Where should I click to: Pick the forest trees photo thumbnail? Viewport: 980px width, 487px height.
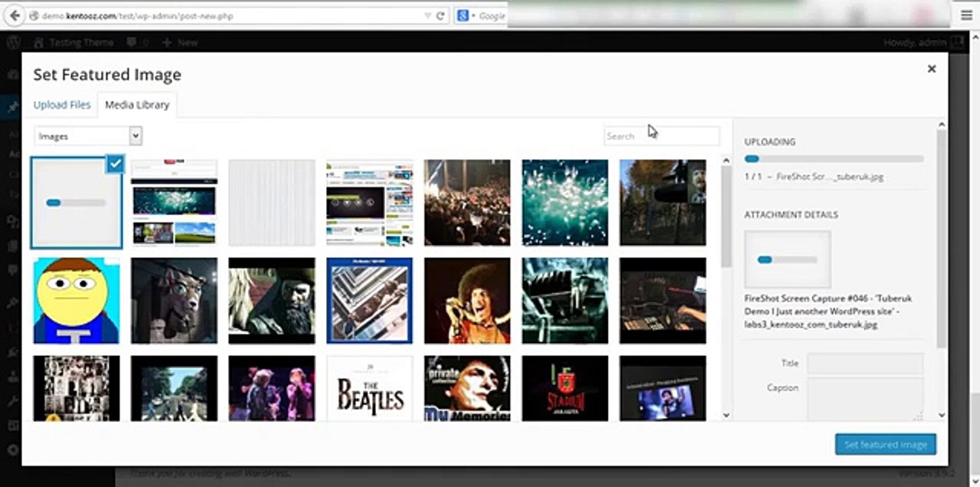pos(663,202)
